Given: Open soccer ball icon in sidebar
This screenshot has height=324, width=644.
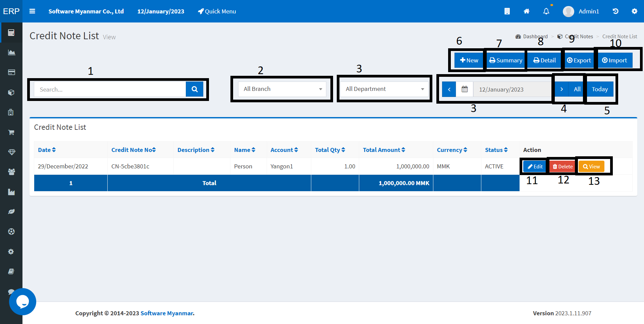Looking at the screenshot, I should (11, 231).
